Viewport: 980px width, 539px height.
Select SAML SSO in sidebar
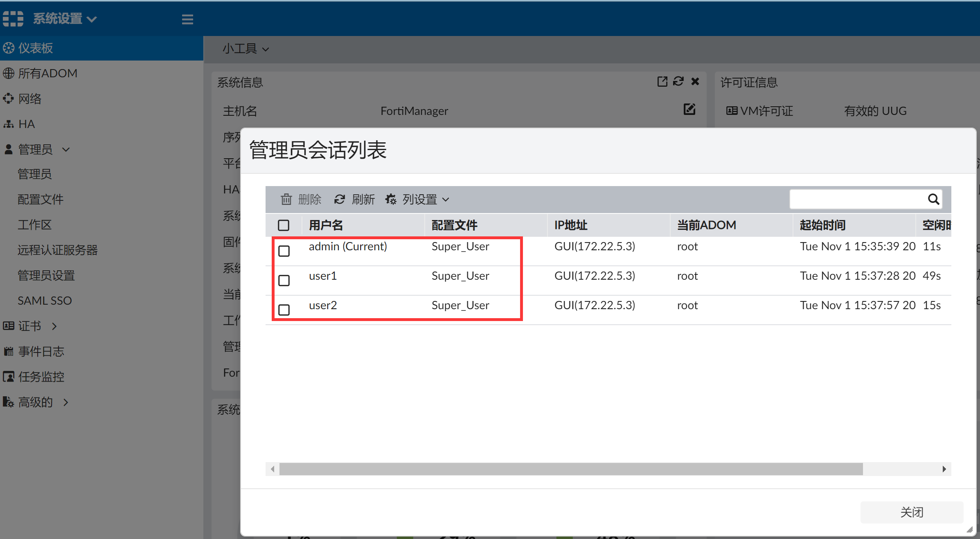(x=45, y=301)
